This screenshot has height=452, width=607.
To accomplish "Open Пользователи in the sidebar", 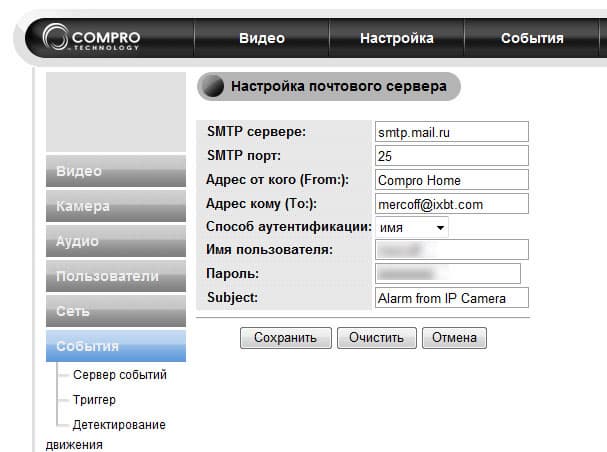I will [x=115, y=276].
